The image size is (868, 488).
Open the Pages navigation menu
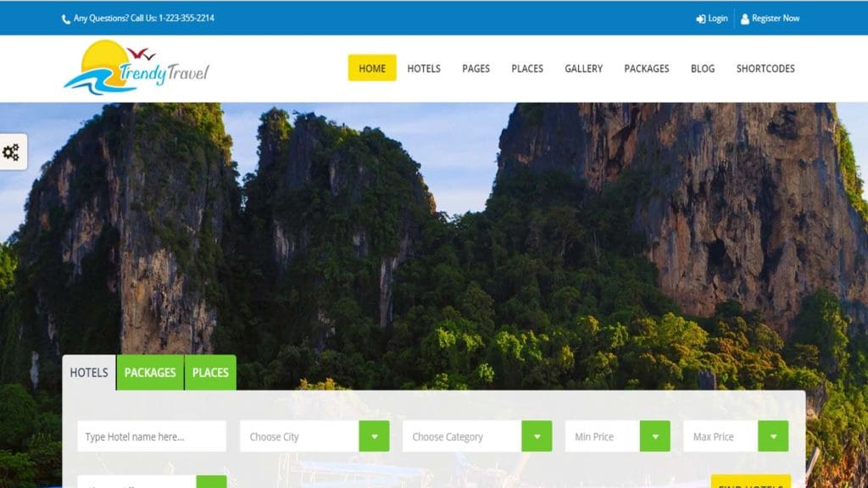(x=476, y=69)
